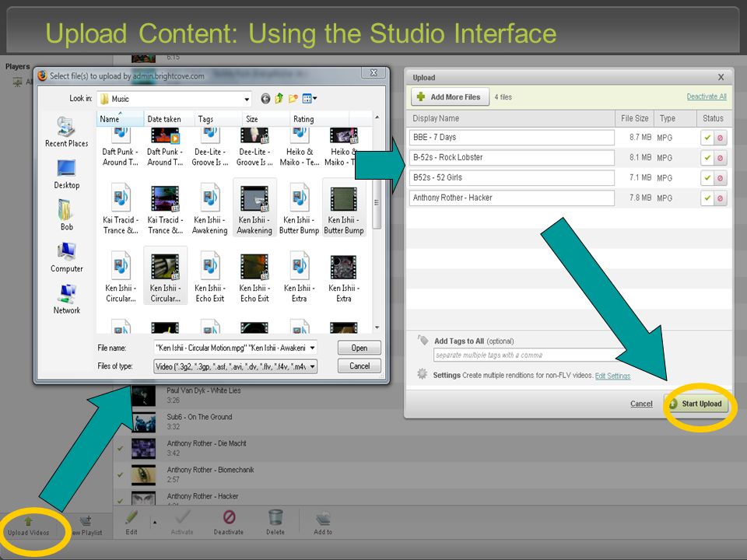This screenshot has height=560, width=747.
Task: Expand the Look in Music dropdown
Action: (247, 99)
